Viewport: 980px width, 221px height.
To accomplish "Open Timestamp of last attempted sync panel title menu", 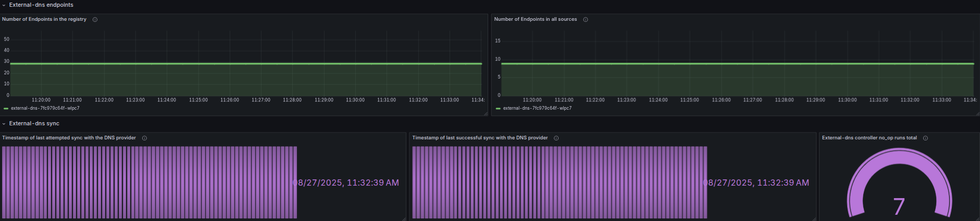I will (69, 138).
